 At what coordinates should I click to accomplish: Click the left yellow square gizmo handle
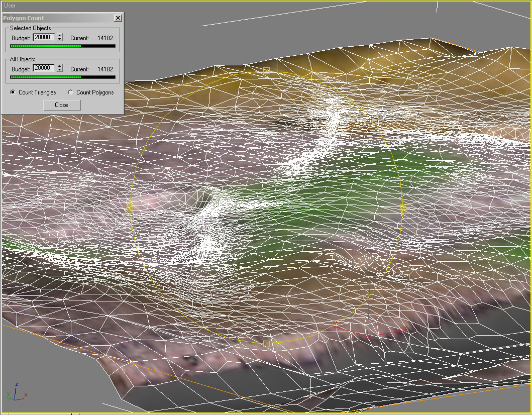(x=130, y=207)
